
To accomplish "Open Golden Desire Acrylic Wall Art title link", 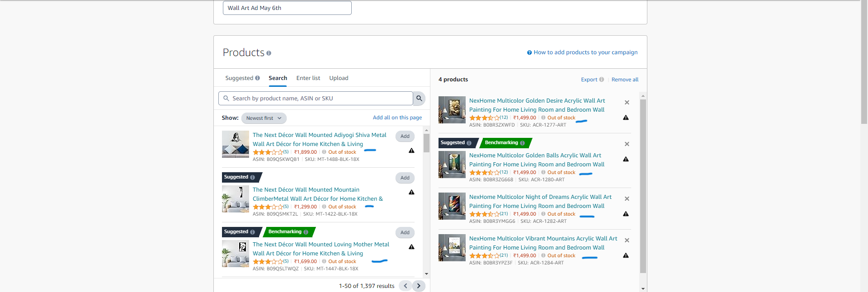I will [537, 105].
